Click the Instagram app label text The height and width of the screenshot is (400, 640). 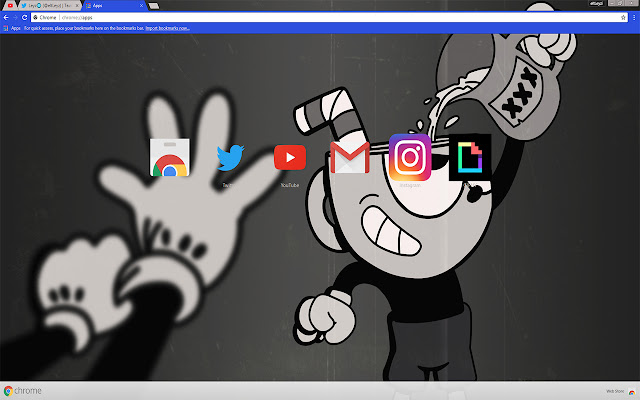(410, 185)
